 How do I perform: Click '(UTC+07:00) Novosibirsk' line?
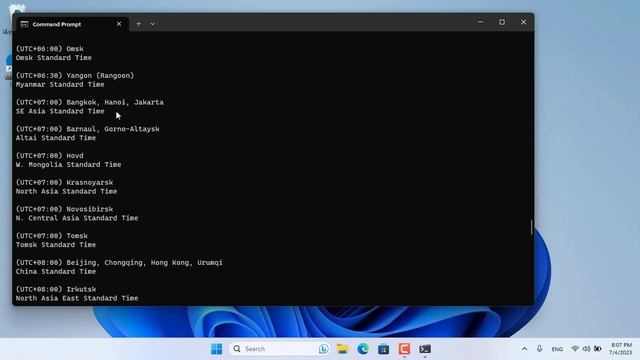[x=64, y=209]
